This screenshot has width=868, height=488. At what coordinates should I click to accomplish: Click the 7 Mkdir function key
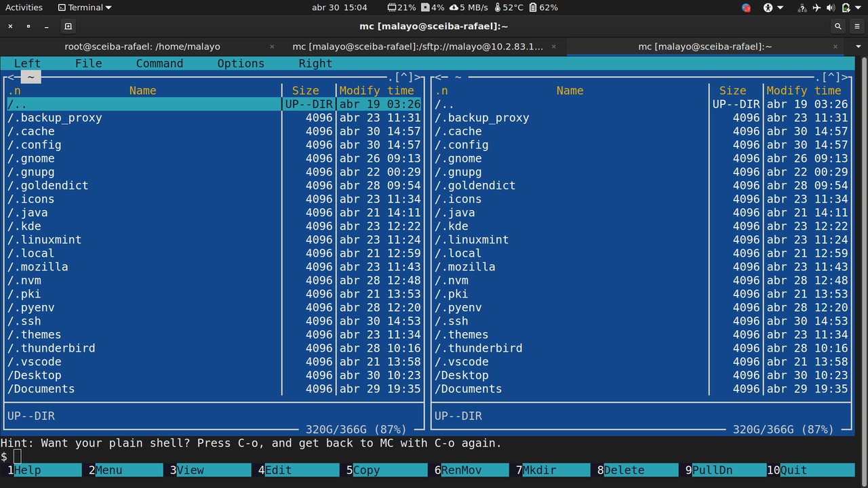coord(553,470)
